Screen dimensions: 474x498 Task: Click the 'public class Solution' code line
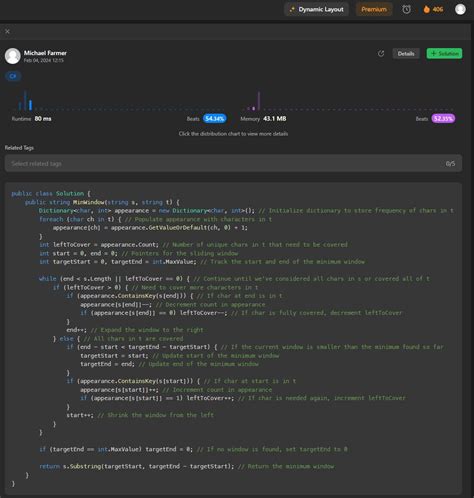pos(51,193)
